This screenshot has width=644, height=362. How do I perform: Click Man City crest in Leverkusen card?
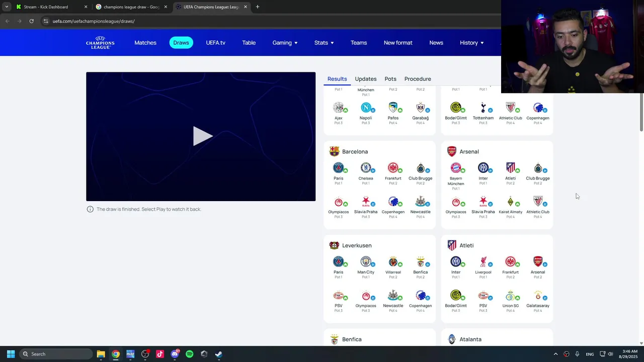(x=366, y=262)
